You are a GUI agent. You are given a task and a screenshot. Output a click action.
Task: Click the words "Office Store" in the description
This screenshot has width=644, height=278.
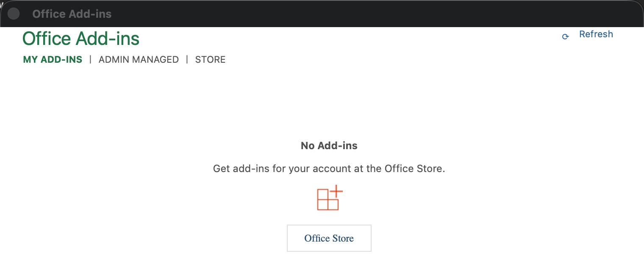tap(413, 169)
